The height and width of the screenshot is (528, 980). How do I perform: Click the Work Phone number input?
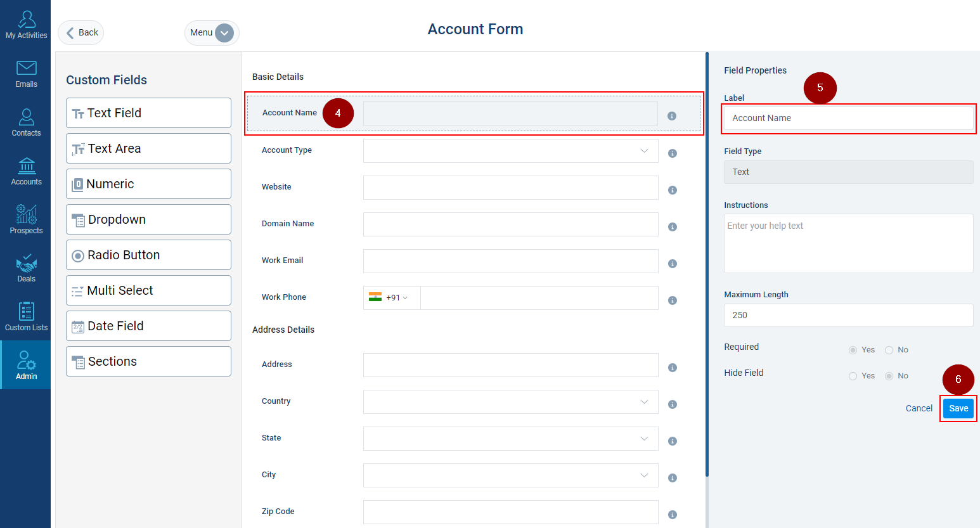coord(539,298)
